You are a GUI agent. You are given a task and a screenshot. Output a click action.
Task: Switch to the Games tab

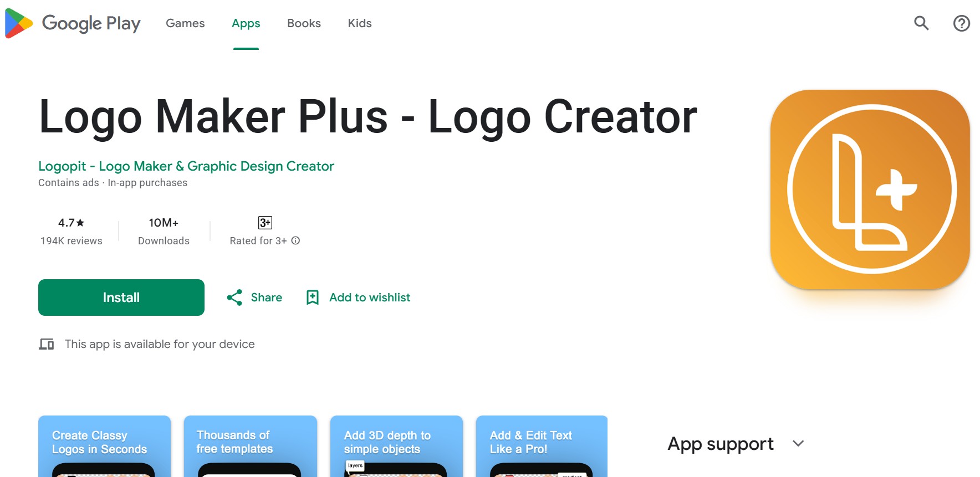[185, 23]
